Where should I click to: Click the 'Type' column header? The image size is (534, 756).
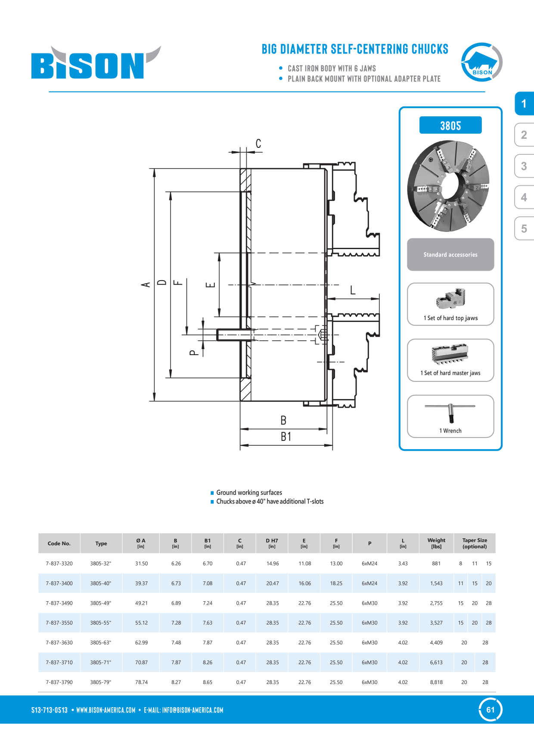[101, 544]
